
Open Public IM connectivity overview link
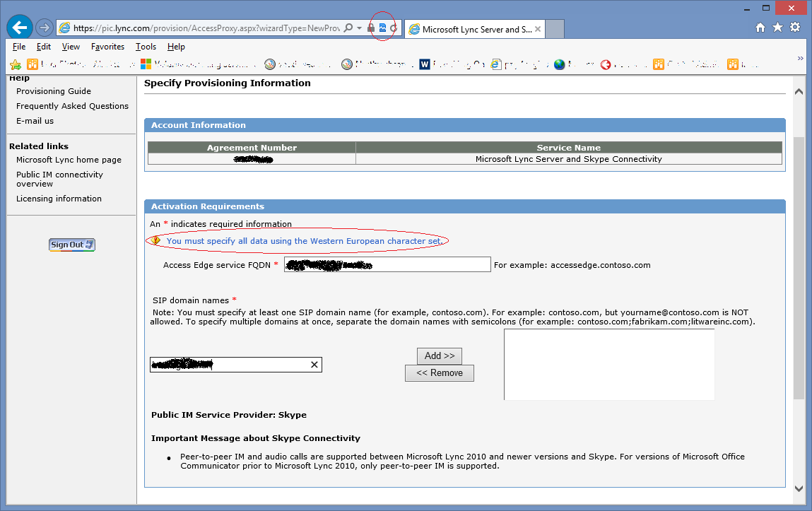59,179
